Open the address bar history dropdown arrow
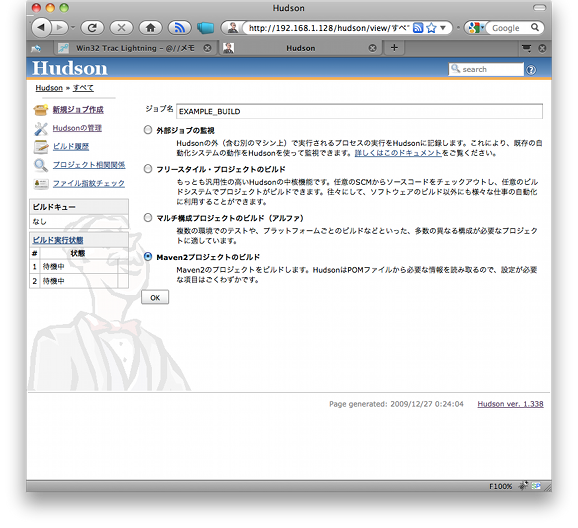Screen dimensions: 578x528 click(x=443, y=28)
